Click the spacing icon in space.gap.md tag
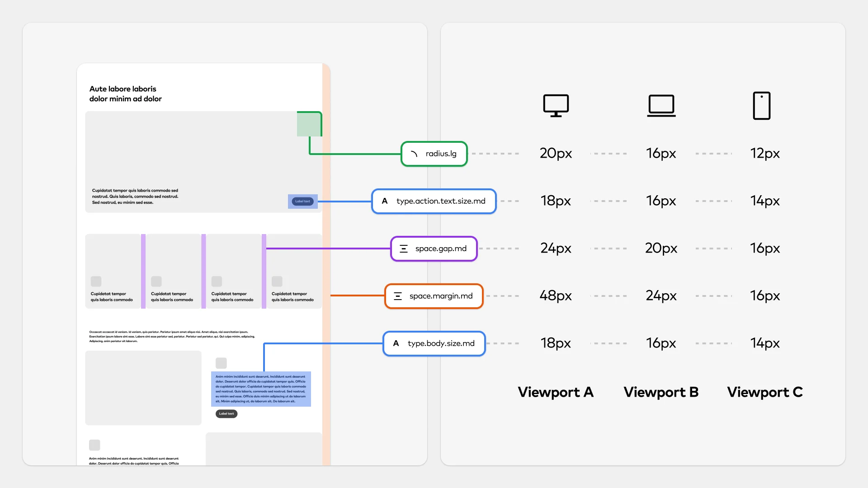The image size is (868, 488). [404, 249]
